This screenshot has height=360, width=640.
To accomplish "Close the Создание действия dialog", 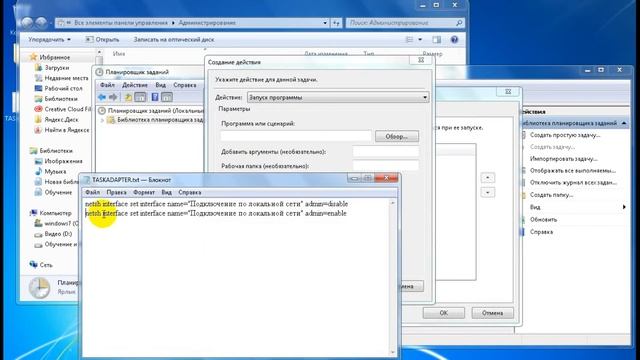I will pos(421,60).
